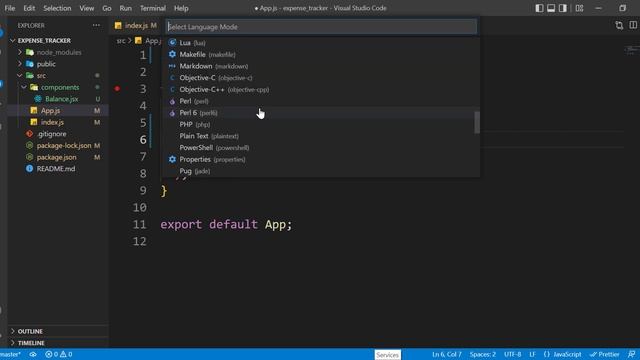Screen dimensions: 640x360
Task: Click export default App code line
Action: (226, 224)
